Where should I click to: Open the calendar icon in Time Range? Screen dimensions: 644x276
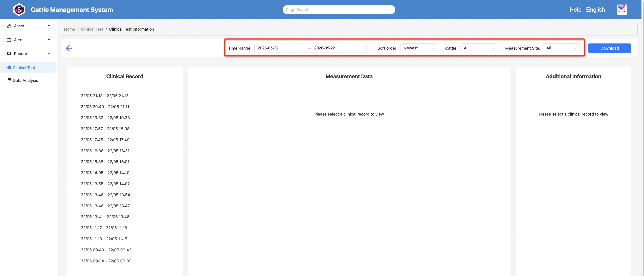pos(364,48)
